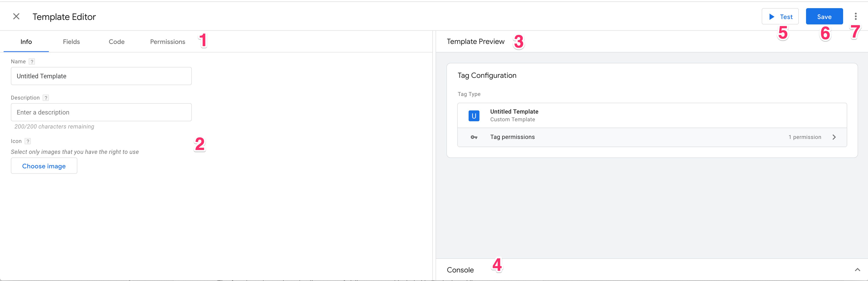Click the Name field help question mark
Viewport: 868px width, 281px height.
[x=32, y=62]
